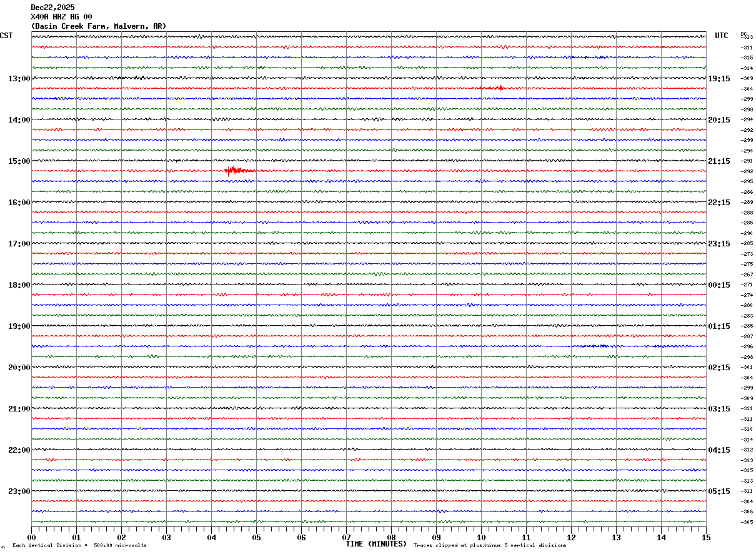This screenshot has height=554, width=756.
Task: Pick the 03:15 UTC time label
Action: 719,409
